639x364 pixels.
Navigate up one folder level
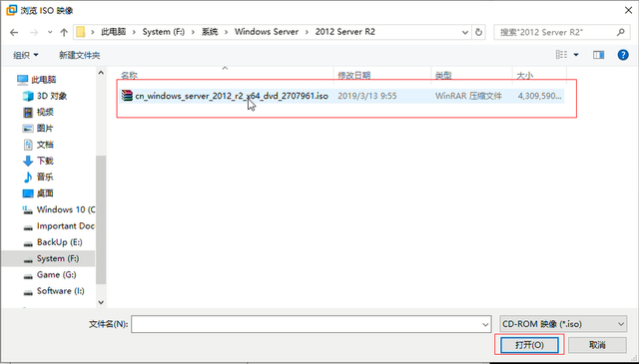click(x=64, y=33)
